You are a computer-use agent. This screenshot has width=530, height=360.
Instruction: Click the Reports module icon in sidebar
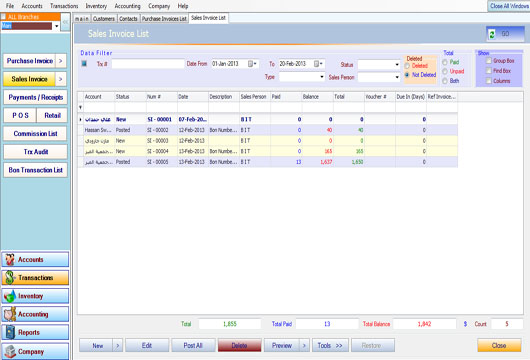click(x=10, y=332)
